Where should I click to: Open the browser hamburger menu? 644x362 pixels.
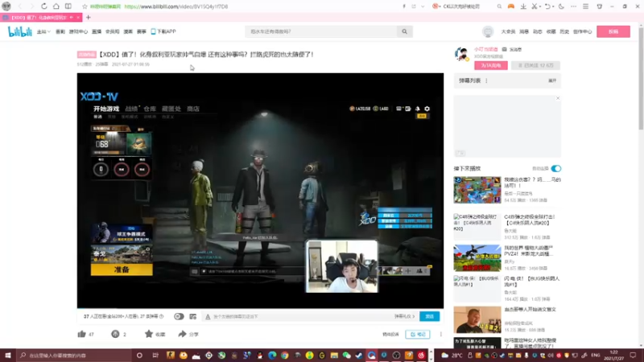point(586,6)
